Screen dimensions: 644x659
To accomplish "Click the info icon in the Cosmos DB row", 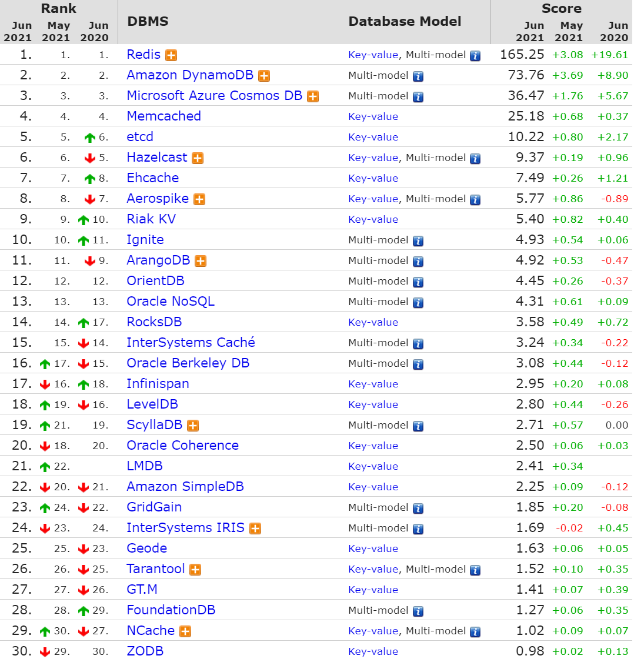I will click(418, 97).
